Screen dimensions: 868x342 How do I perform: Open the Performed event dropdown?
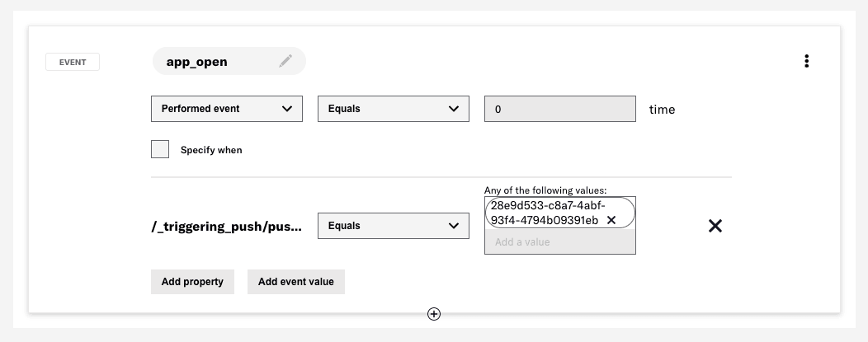tap(227, 109)
